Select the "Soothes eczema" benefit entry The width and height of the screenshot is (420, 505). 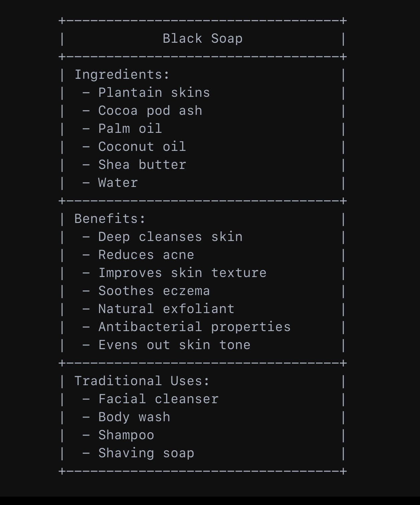154,291
